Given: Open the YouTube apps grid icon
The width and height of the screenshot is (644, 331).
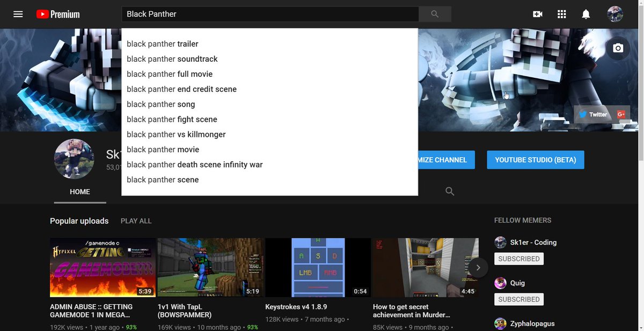Looking at the screenshot, I should click(x=562, y=14).
